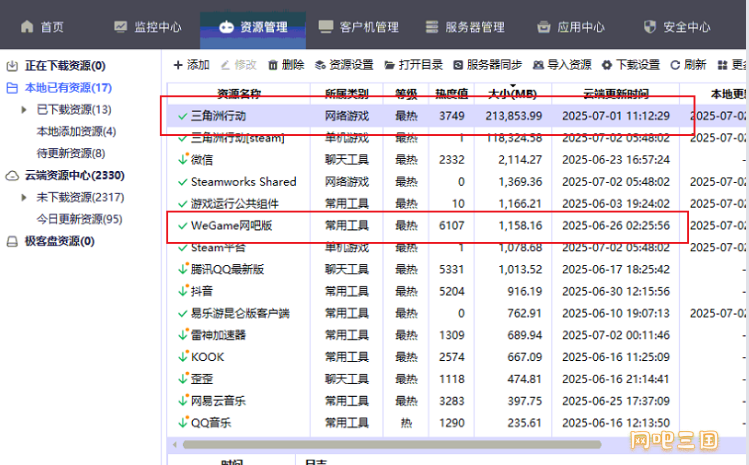Click 服务器同步 server sync button

click(487, 65)
